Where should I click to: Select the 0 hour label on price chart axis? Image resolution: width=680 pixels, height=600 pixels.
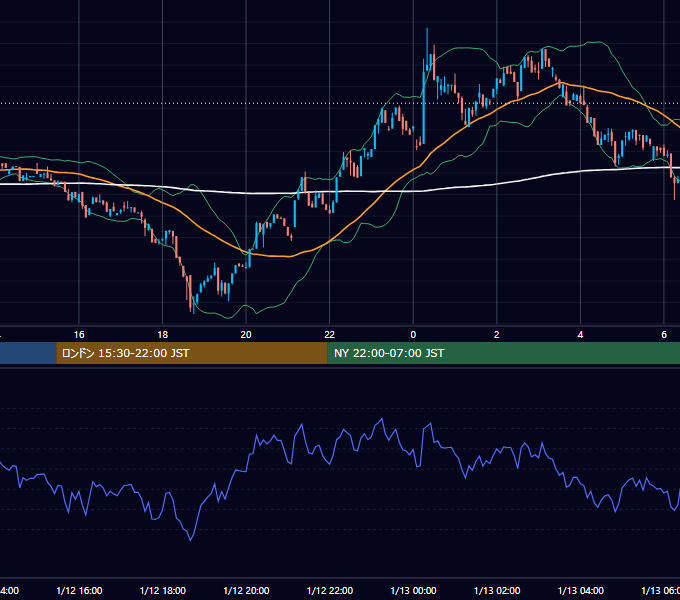[x=413, y=335]
